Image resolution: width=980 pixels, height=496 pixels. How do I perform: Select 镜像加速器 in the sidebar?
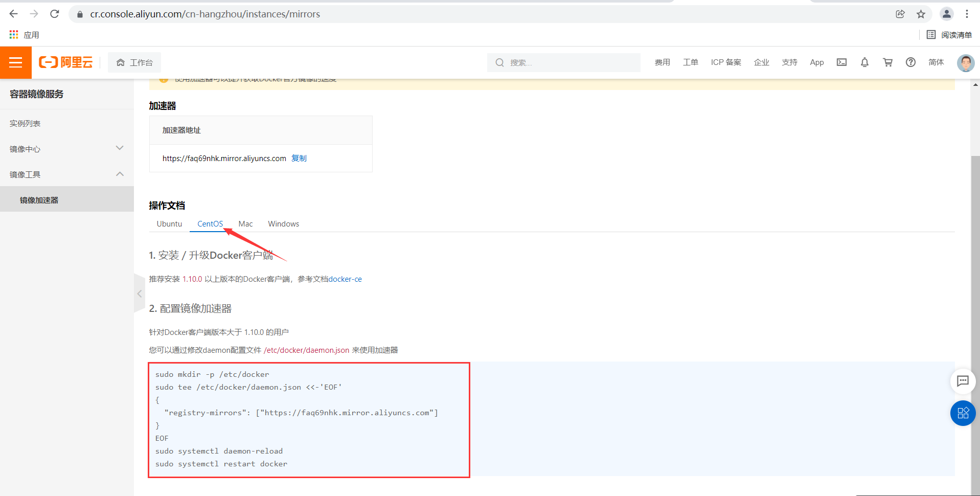67,199
